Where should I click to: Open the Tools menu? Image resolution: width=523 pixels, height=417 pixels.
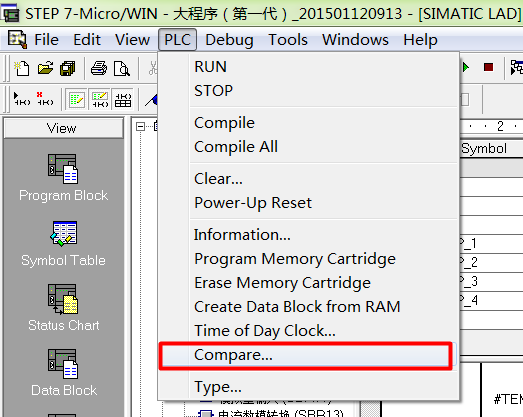click(288, 40)
